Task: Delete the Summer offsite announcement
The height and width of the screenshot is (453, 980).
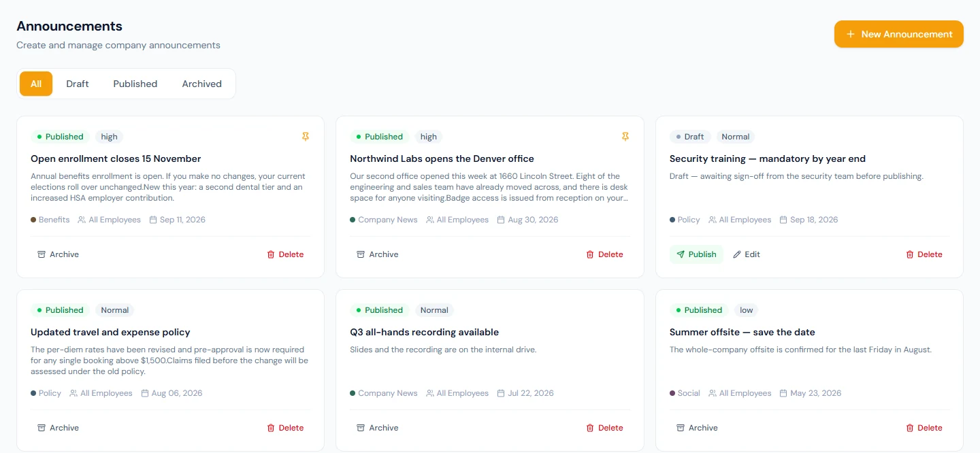Action: click(924, 428)
